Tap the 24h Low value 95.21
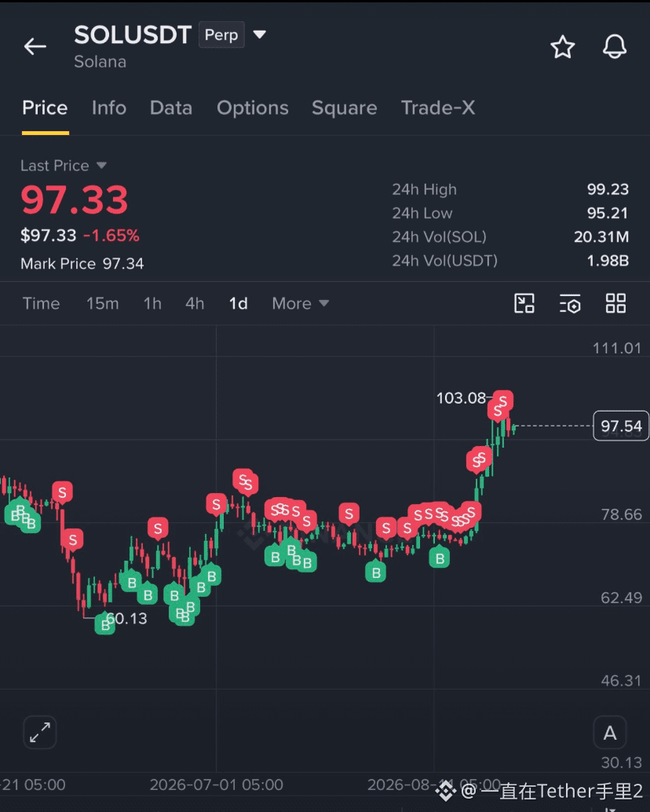The image size is (650, 812). pyautogui.click(x=608, y=214)
